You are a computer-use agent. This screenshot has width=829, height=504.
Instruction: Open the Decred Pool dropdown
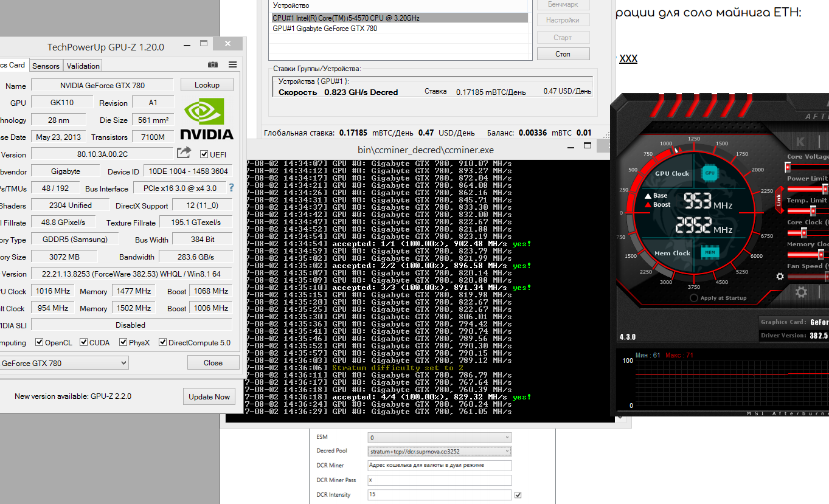coord(440,451)
